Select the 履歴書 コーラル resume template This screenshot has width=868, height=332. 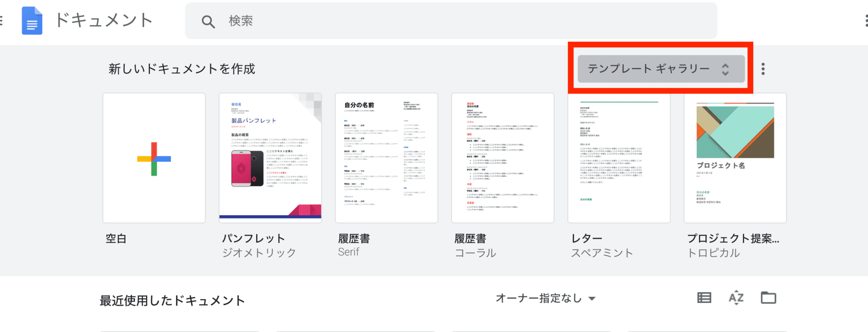tap(503, 158)
